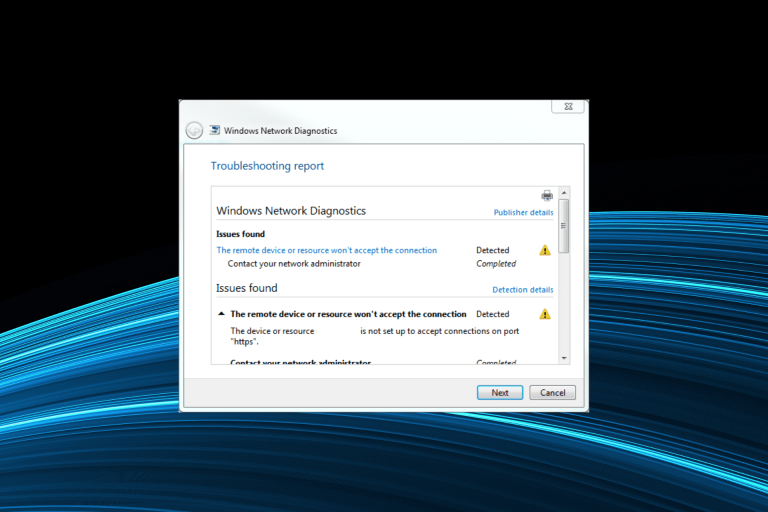Open the Detection details link
Image resolution: width=768 pixels, height=512 pixels.
[523, 290]
